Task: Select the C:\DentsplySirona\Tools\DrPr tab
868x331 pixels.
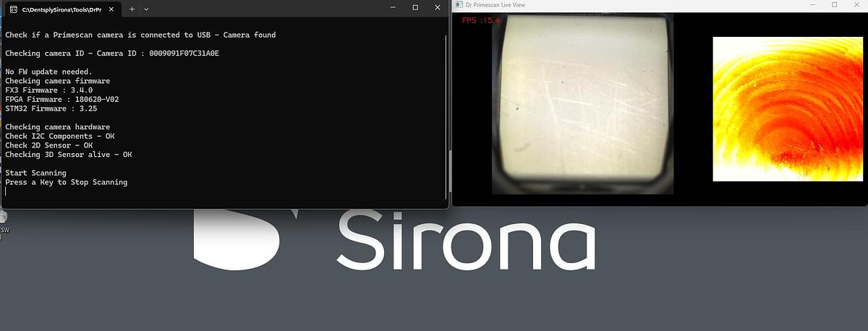Action: [61, 9]
